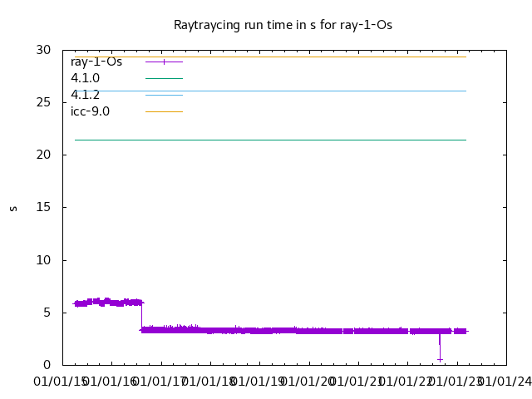The width and height of the screenshot is (532, 399).
Task: Click the 4.1.0 legend label
Action: point(85,78)
